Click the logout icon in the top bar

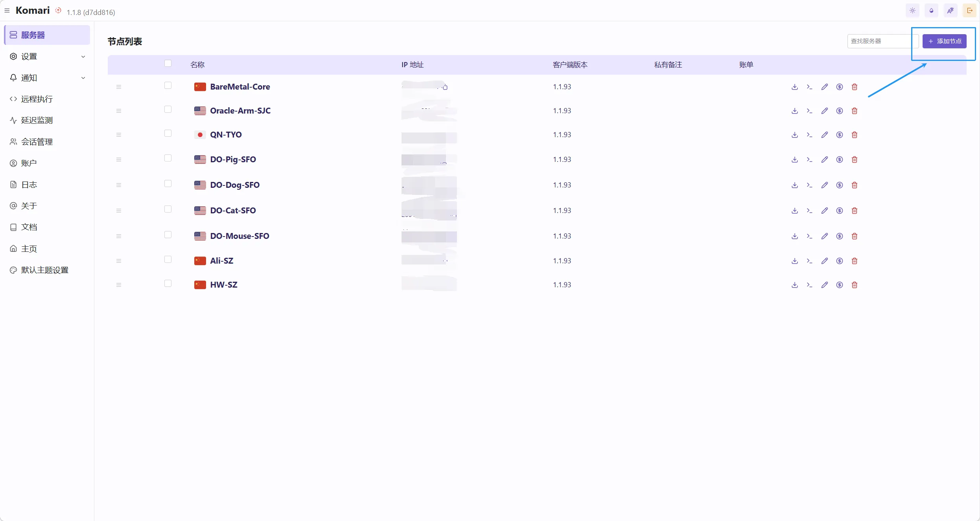(x=969, y=11)
